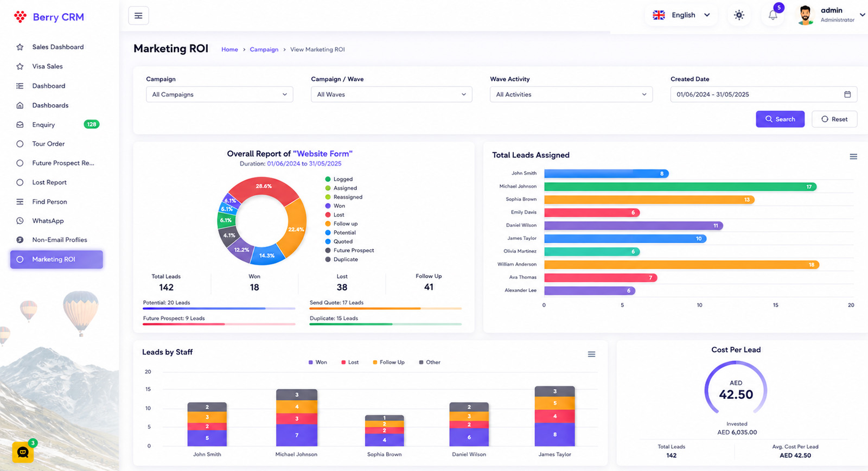Image resolution: width=868 pixels, height=471 pixels.
Task: Open Leads by Staff chart menu icon
Action: click(591, 354)
